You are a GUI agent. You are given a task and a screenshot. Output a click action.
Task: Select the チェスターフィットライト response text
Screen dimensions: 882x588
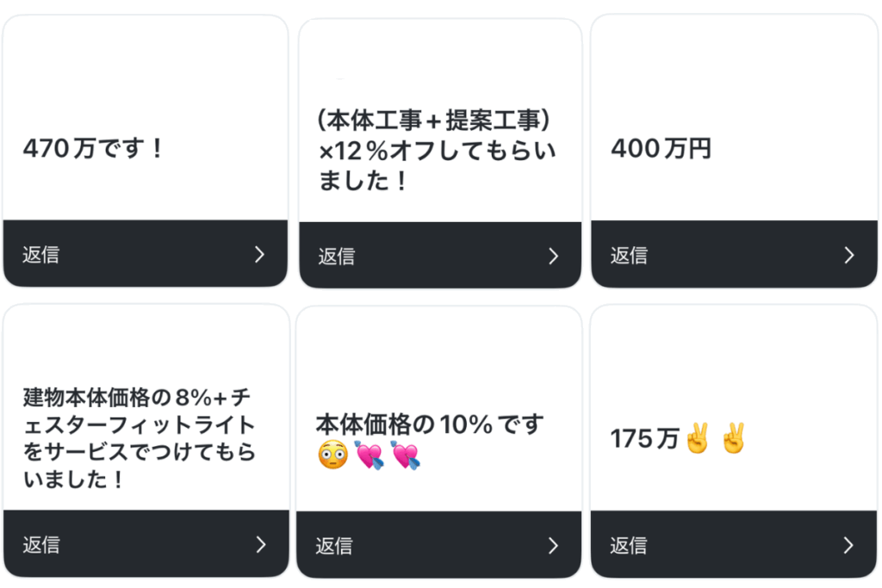coord(140,438)
